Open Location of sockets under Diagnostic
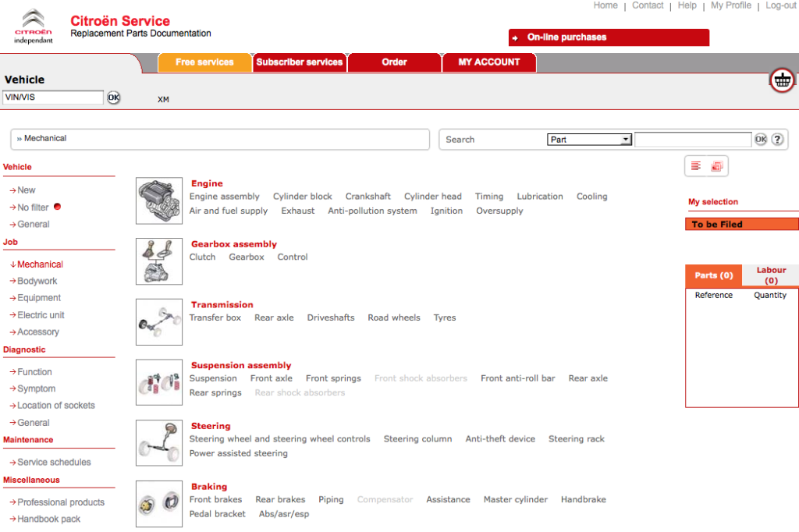This screenshot has width=799, height=532. pyautogui.click(x=56, y=406)
